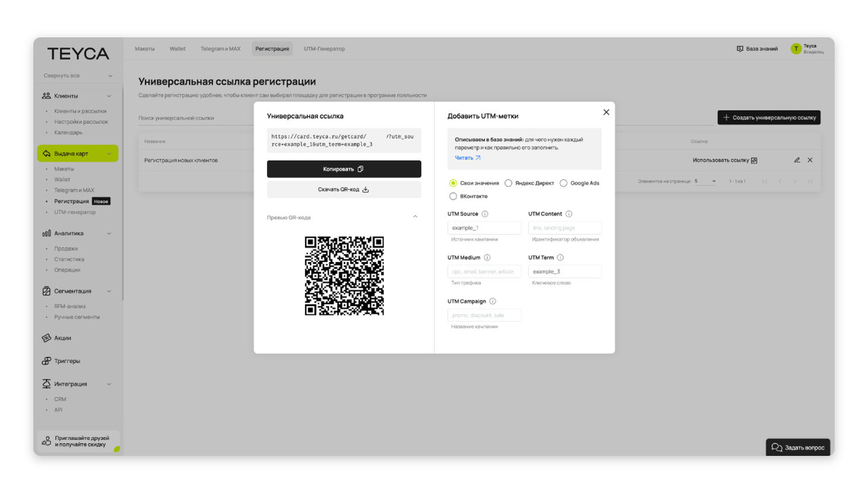Click the Клиенты people icon in sidebar
The image size is (868, 494).
(x=46, y=96)
